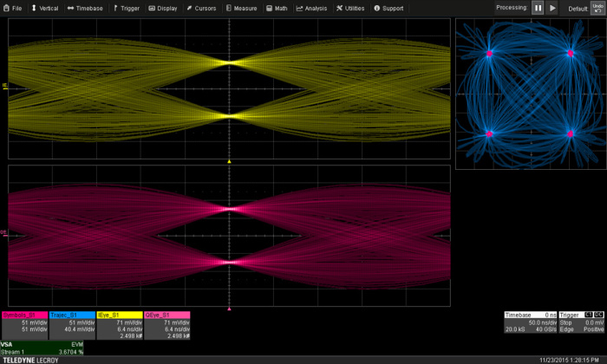Screen dimensions: 607x364
Task: Click the Undo button in top right
Action: 597,8
